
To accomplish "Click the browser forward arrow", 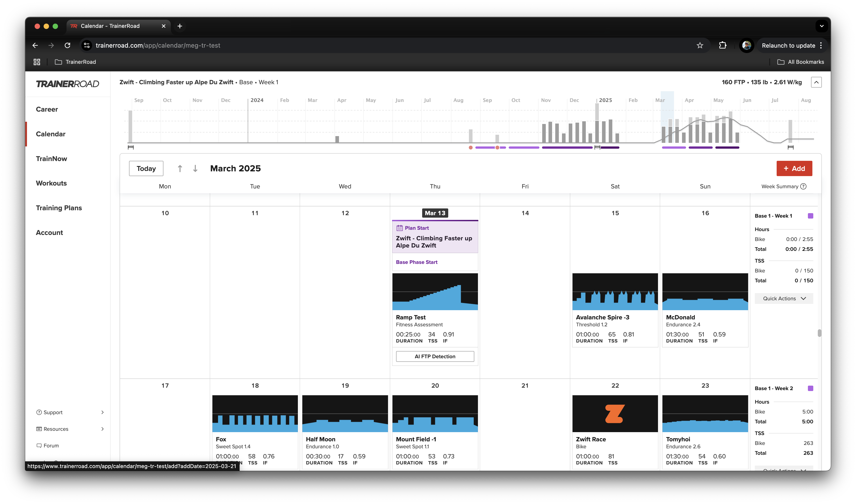I will click(51, 46).
